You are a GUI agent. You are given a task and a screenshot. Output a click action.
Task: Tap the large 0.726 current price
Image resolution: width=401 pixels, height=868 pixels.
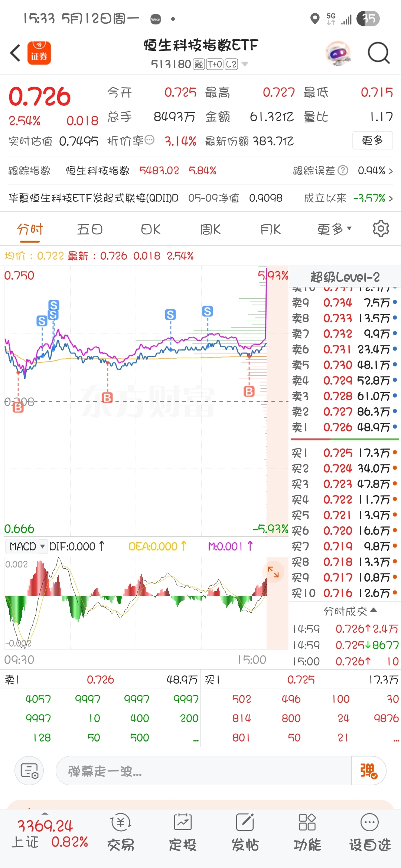pyautogui.click(x=40, y=96)
